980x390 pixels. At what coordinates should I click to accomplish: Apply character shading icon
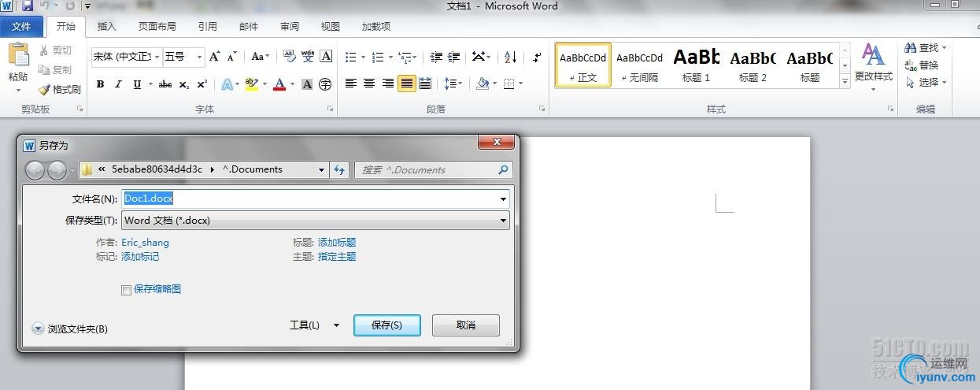click(x=307, y=84)
